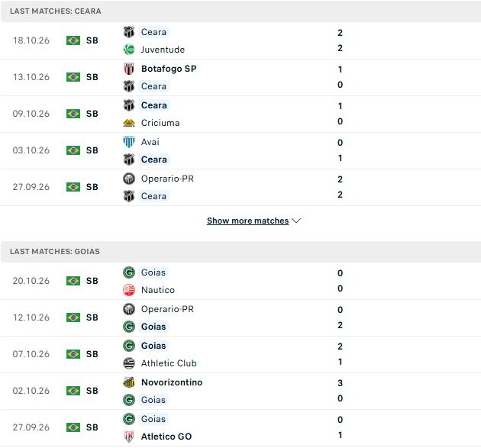Screen dimensions: 481x448
Task: Click Operario-PR name in the 12.10.26 Goias match
Action: pos(167,309)
